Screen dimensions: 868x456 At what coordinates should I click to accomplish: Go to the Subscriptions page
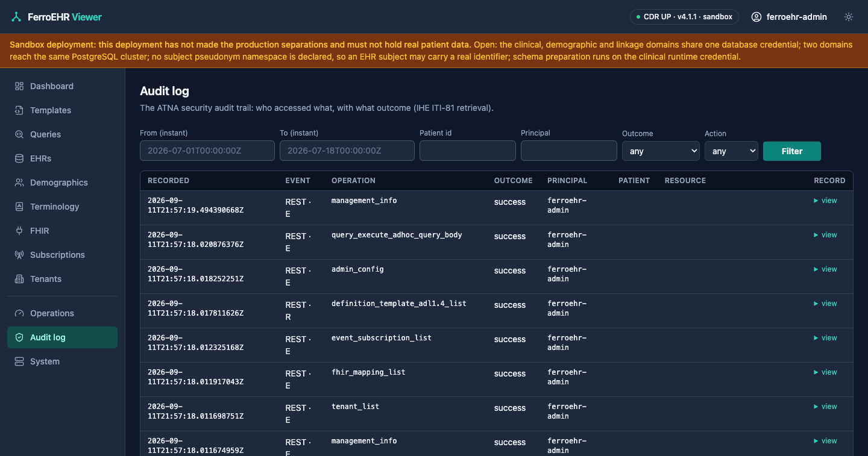click(x=62, y=255)
